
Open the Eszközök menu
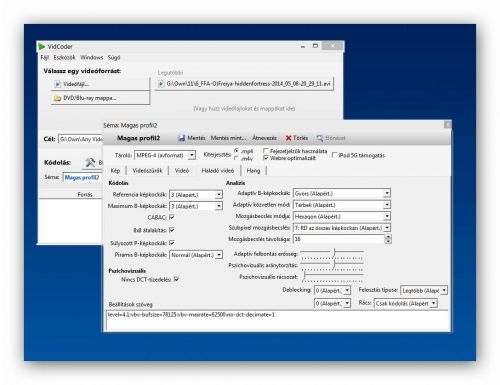click(x=64, y=58)
